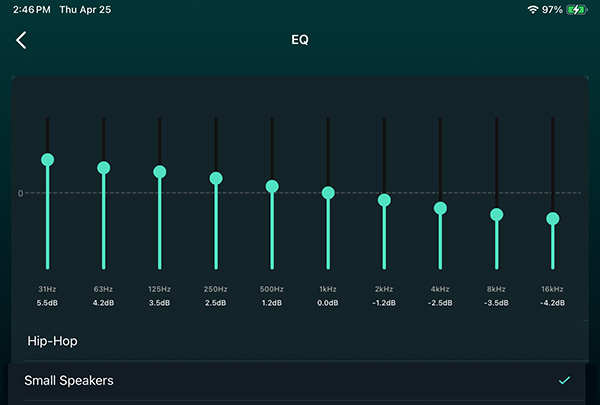Click the checkmark next to Small Speakers
600x405 pixels.
click(565, 381)
